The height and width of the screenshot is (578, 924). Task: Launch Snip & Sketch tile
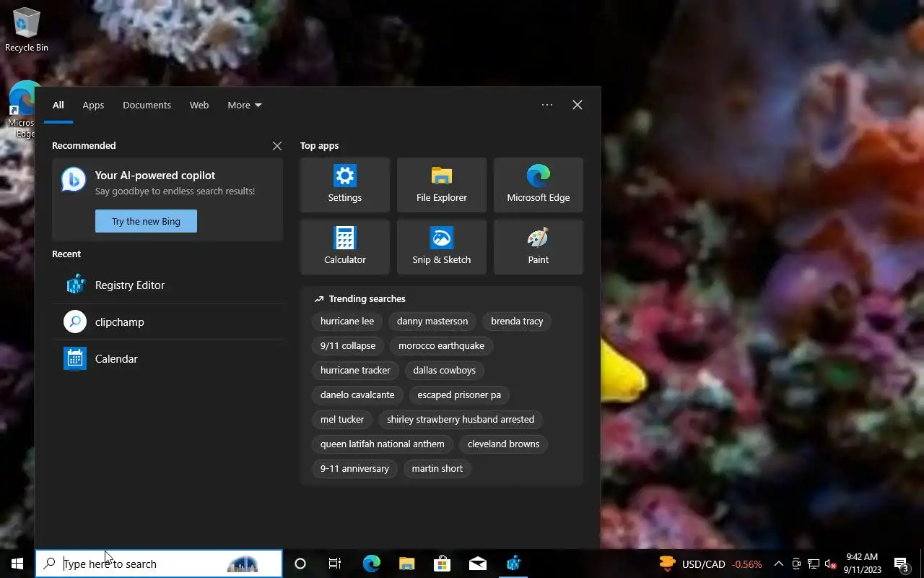[x=442, y=247]
